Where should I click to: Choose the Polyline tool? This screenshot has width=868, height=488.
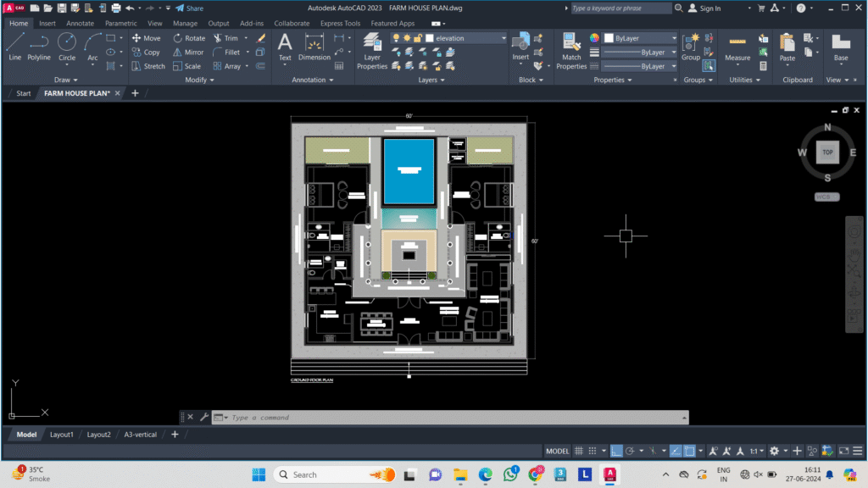tap(39, 47)
